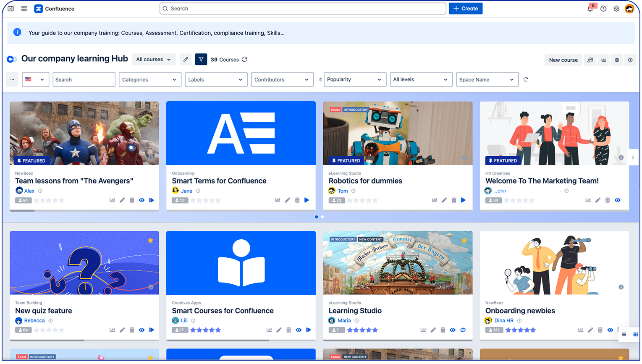The height and width of the screenshot is (364, 642).
Task: Toggle visibility eye on Smart Courses for Confluence
Action: pos(299,330)
